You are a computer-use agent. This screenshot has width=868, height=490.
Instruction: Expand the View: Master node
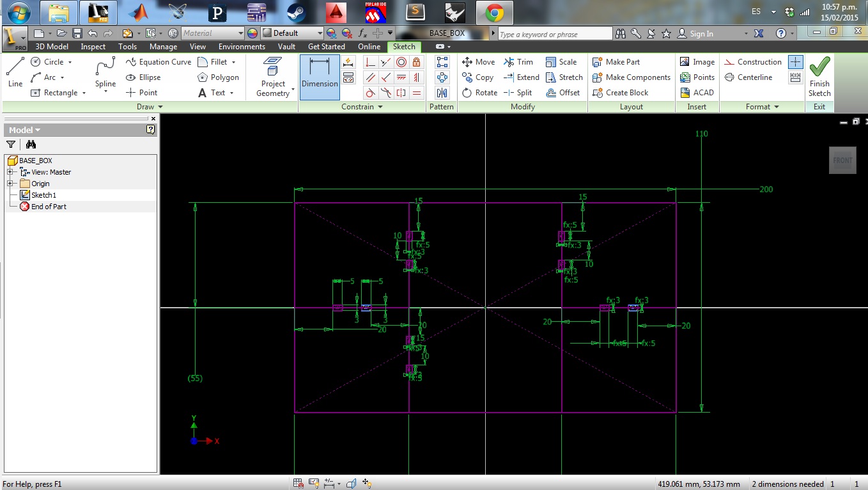point(10,172)
